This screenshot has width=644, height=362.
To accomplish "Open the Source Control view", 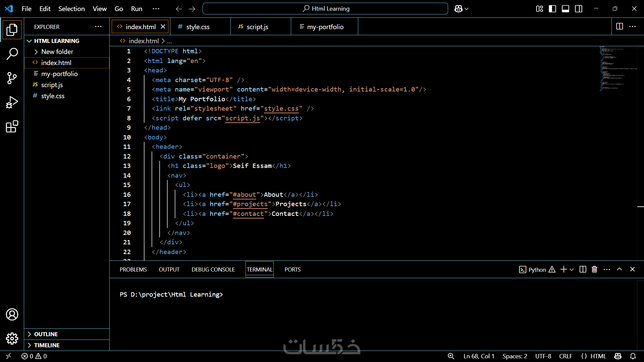I will pyautogui.click(x=12, y=78).
